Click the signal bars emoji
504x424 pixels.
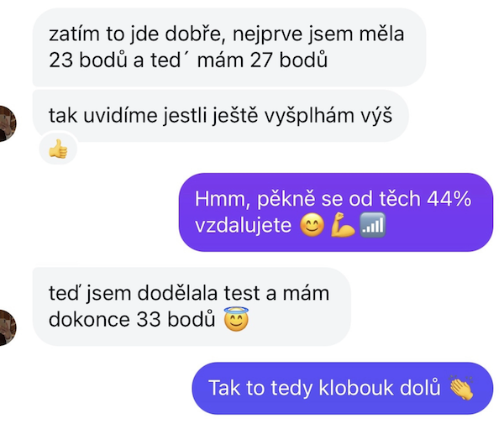(372, 225)
